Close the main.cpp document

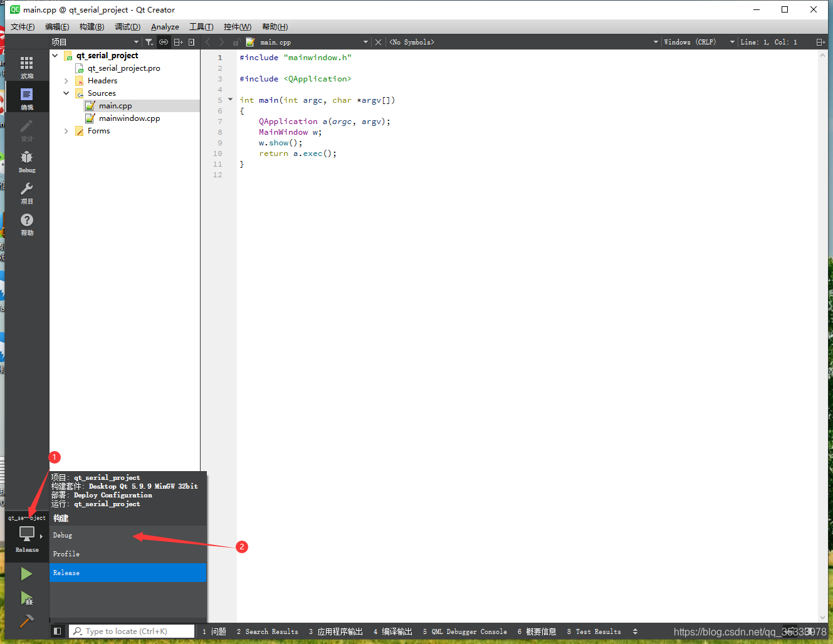click(378, 42)
